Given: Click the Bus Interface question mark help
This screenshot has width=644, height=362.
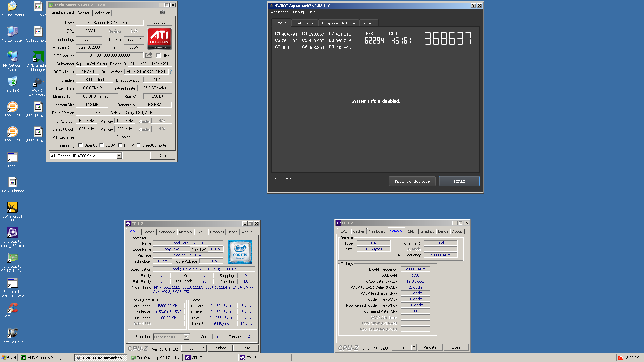Looking at the screenshot, I should click(x=171, y=72).
